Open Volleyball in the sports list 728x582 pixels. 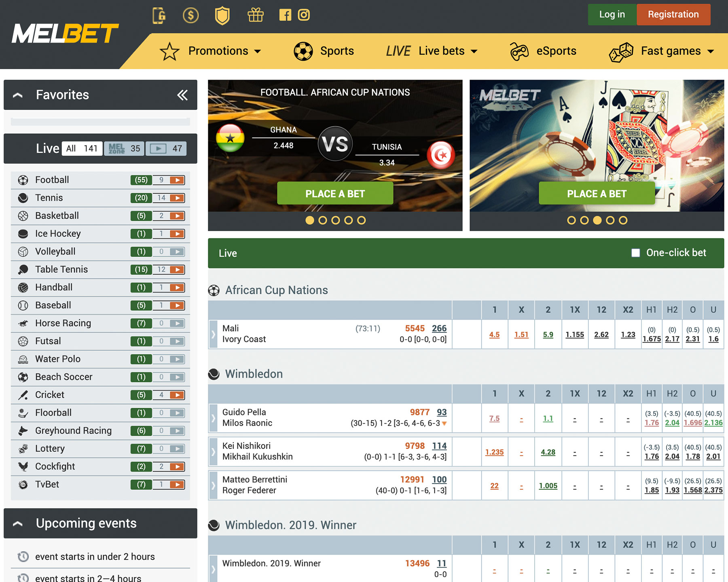[100, 252]
